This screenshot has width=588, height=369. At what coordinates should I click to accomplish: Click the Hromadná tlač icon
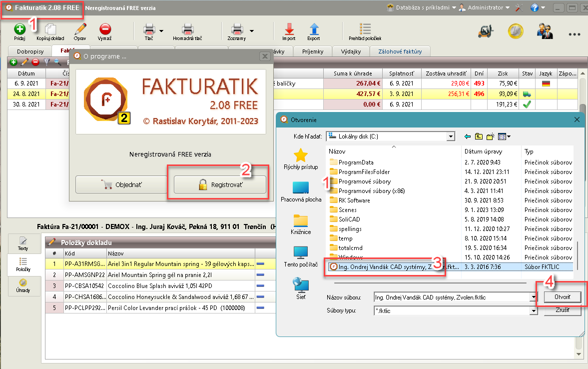point(187,29)
